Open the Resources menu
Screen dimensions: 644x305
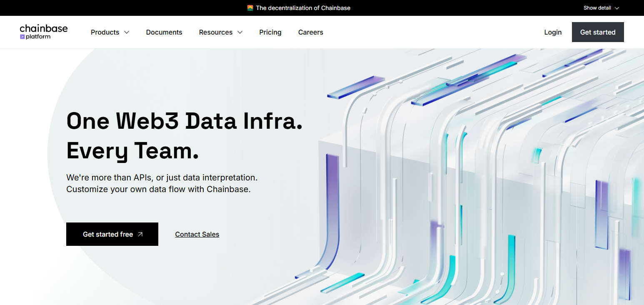click(x=221, y=32)
